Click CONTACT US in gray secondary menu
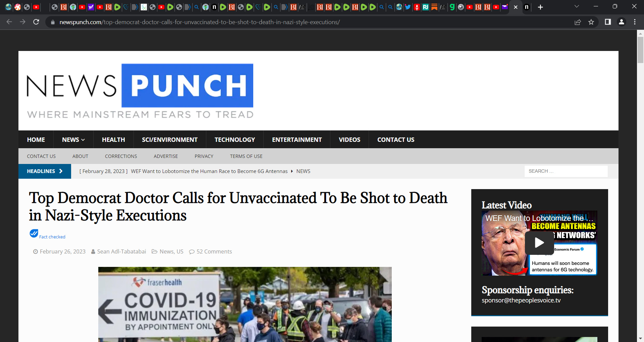 pyautogui.click(x=41, y=156)
